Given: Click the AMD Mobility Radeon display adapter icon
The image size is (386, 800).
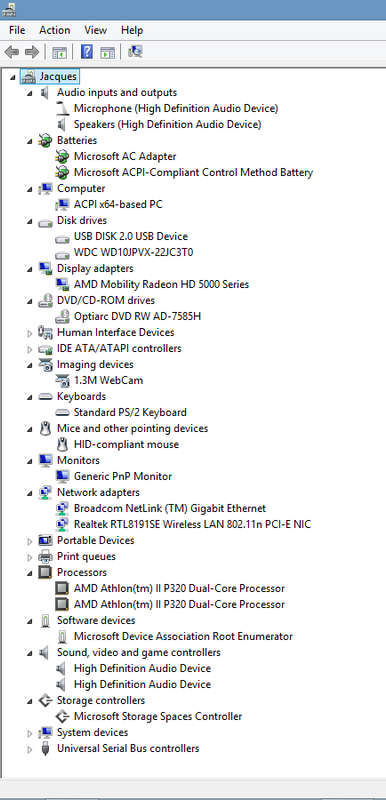Looking at the screenshot, I should point(62,284).
